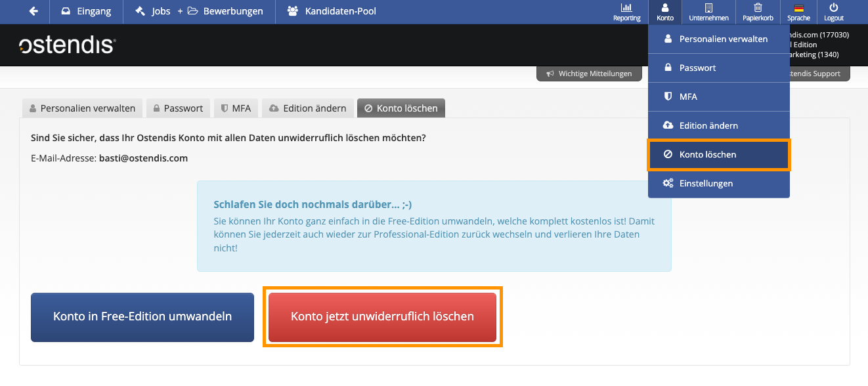This screenshot has width=868, height=386.
Task: Open Unternehmen company settings
Action: click(708, 12)
